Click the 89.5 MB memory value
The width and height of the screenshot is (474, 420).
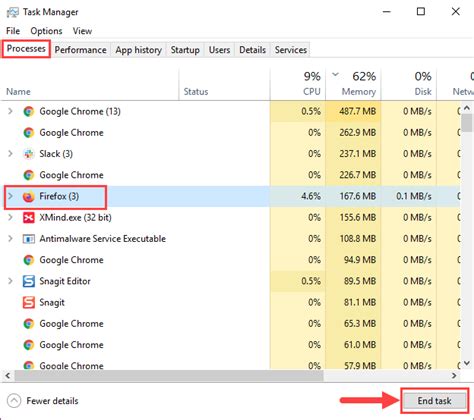[360, 281]
